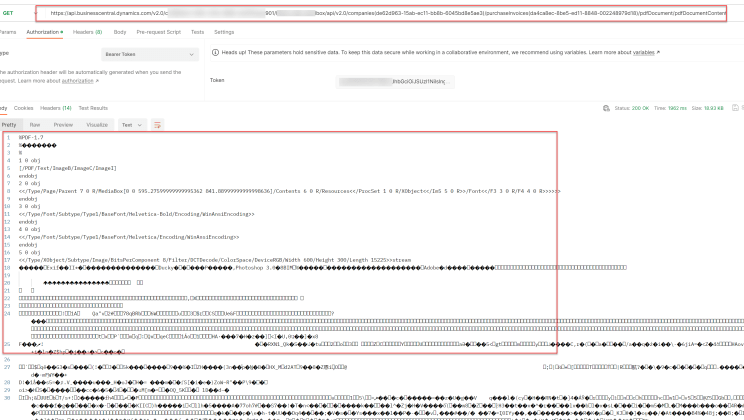Screen dimensions: 744x420
Task: Click the response size value
Action: click(714, 108)
